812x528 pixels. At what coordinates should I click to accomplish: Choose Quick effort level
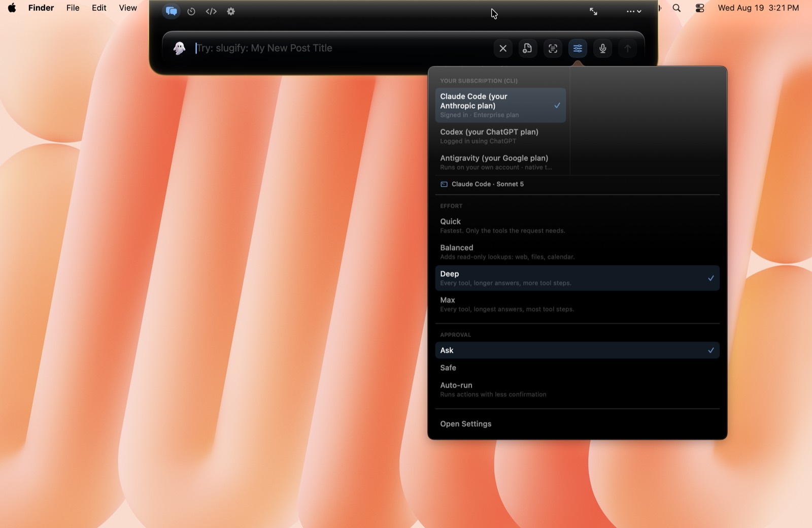tap(578, 226)
